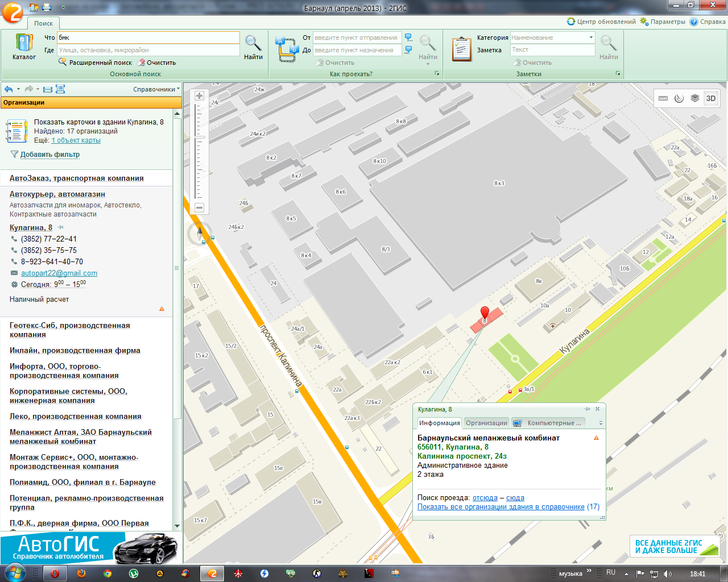Click warning triangle in building popup

click(596, 438)
